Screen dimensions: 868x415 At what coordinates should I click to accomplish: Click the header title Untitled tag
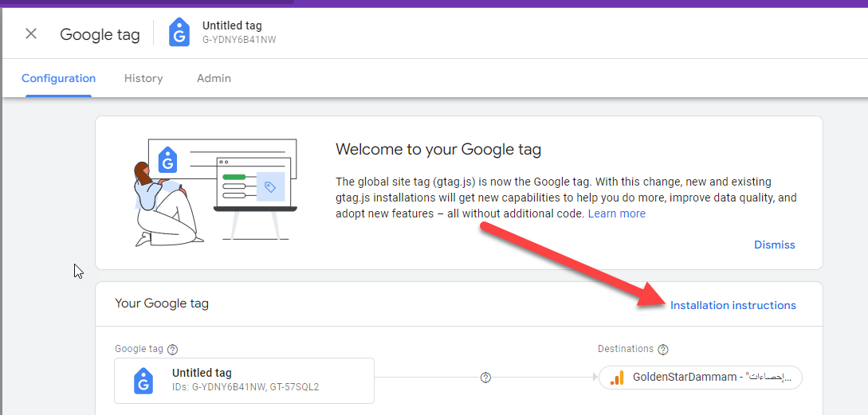point(232,25)
